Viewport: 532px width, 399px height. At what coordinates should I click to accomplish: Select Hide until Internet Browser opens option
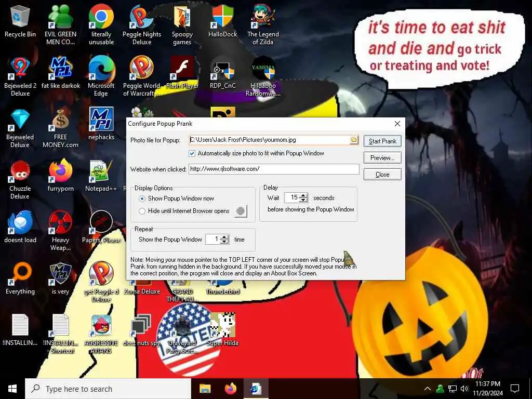(x=142, y=211)
